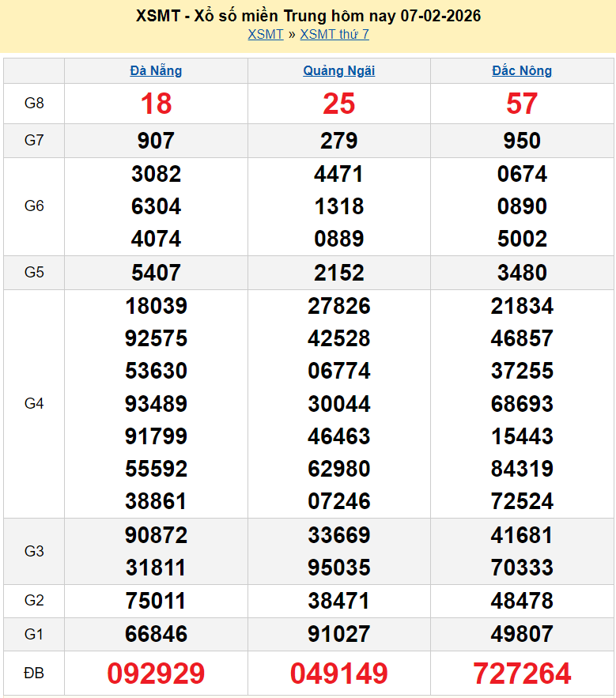Open the Đà Nẵng province link
The height and width of the screenshot is (698, 616).
coord(156,70)
